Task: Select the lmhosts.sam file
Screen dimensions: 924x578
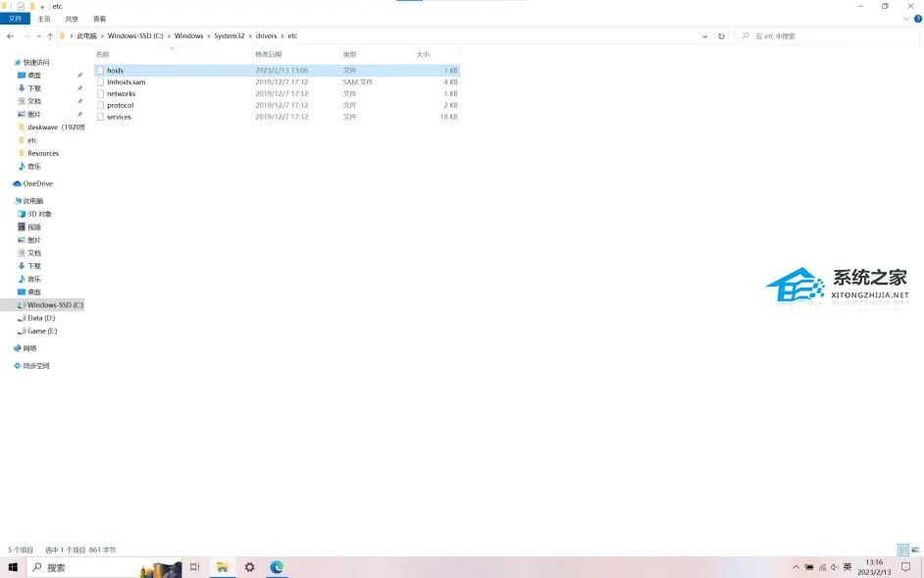Action: pyautogui.click(x=126, y=82)
